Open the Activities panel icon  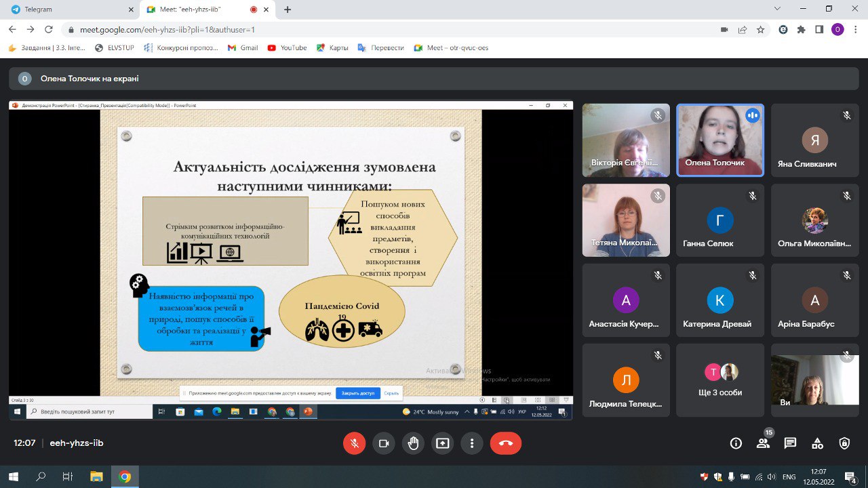(817, 443)
